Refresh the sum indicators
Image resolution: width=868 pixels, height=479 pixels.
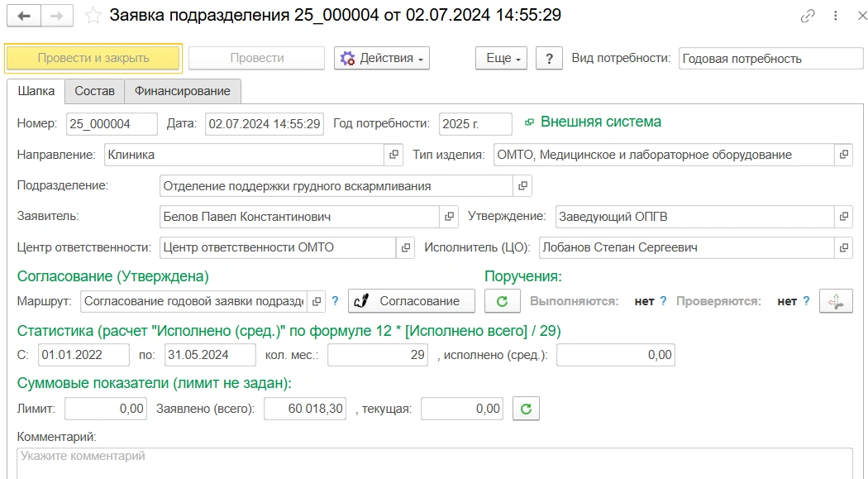coord(526,409)
